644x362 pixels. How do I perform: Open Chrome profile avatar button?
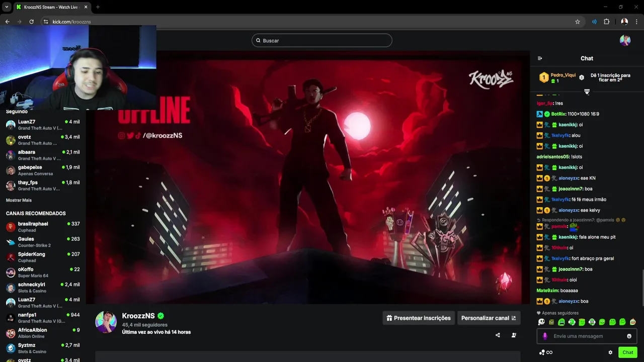tap(624, 22)
